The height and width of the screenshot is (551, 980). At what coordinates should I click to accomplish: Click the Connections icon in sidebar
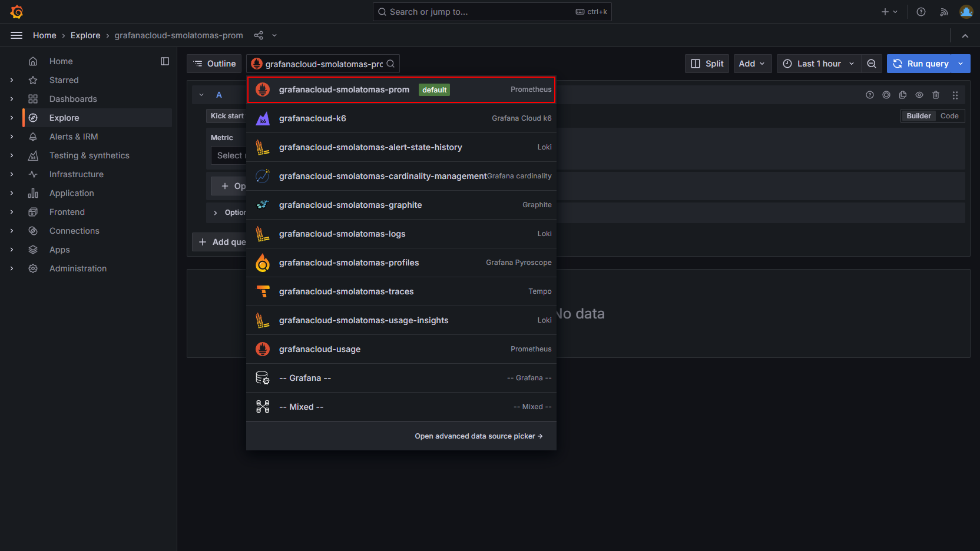coord(33,231)
